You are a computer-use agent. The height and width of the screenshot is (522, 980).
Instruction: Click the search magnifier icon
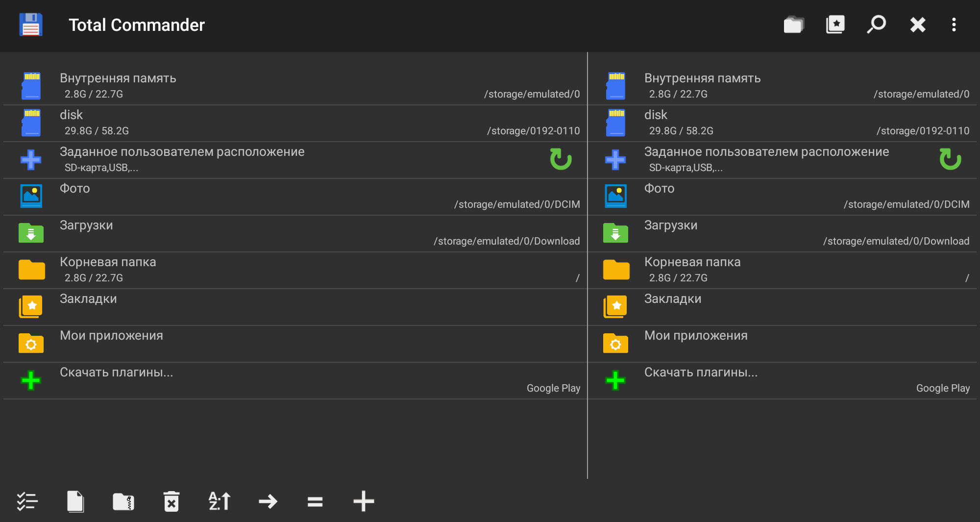click(876, 25)
